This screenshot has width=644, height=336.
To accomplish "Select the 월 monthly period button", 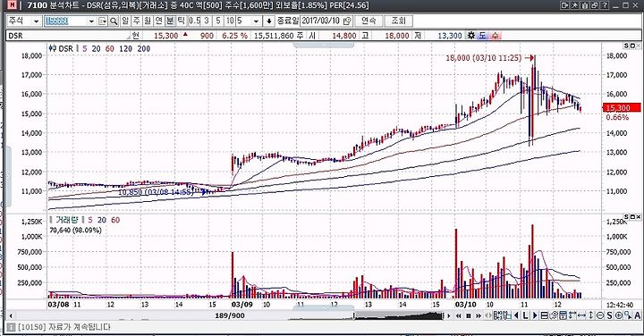I will [148, 21].
